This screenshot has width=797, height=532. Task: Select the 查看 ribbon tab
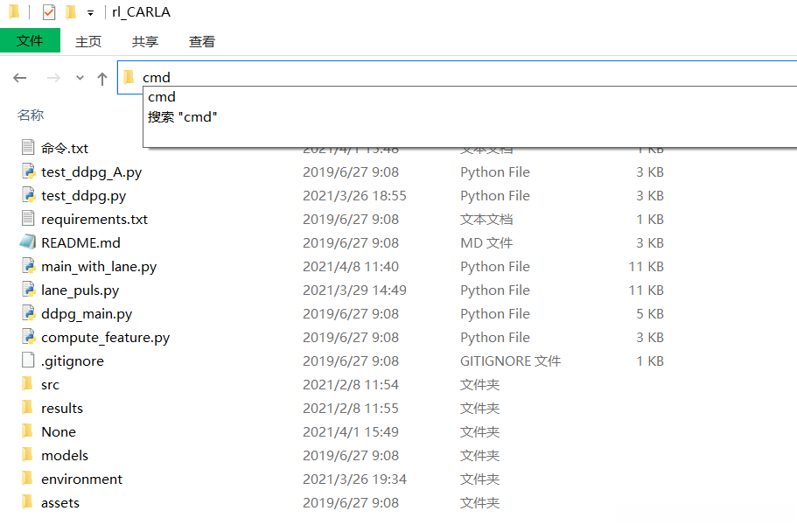[202, 41]
